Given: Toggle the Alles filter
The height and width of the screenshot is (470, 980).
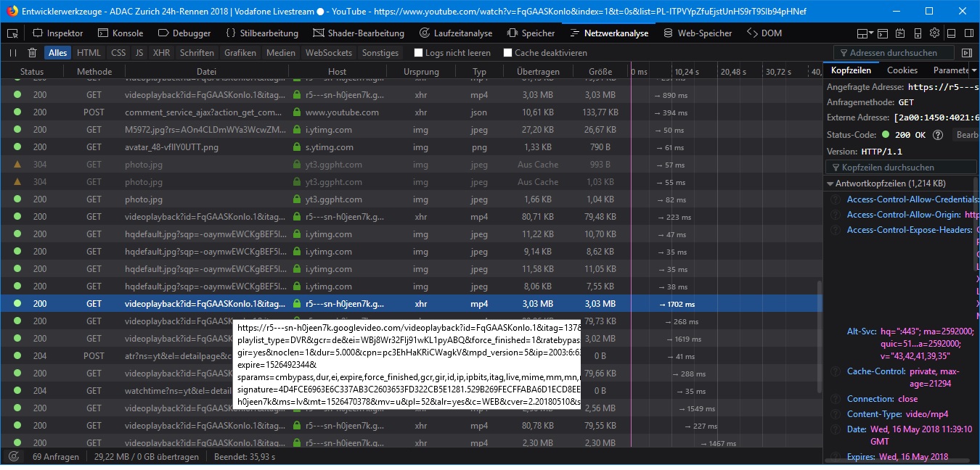Looking at the screenshot, I should 58,53.
